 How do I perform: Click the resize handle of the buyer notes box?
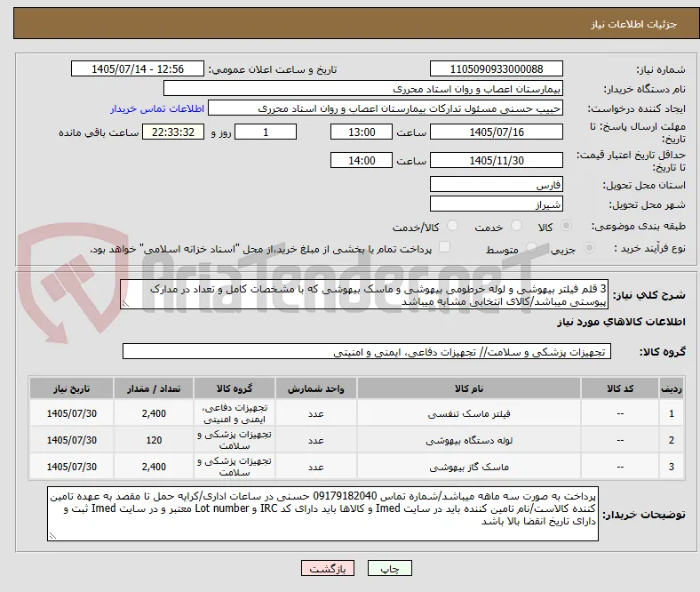pos(52,536)
